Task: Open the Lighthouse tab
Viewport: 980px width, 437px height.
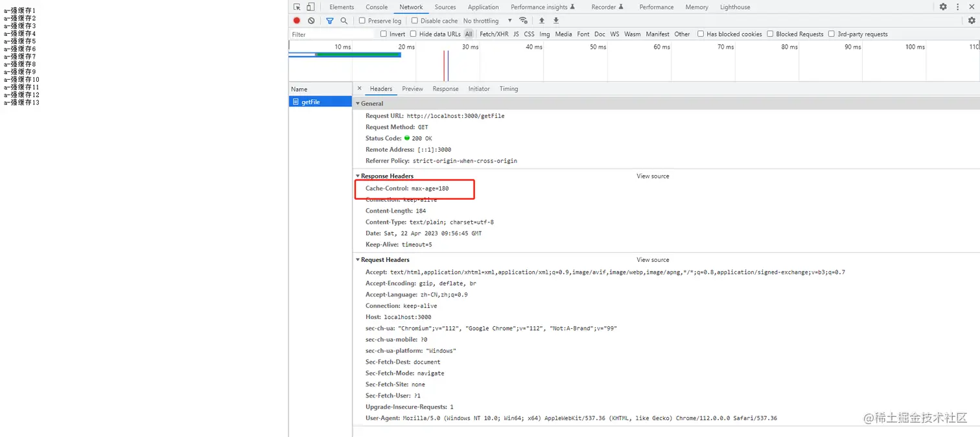Action: 735,7
